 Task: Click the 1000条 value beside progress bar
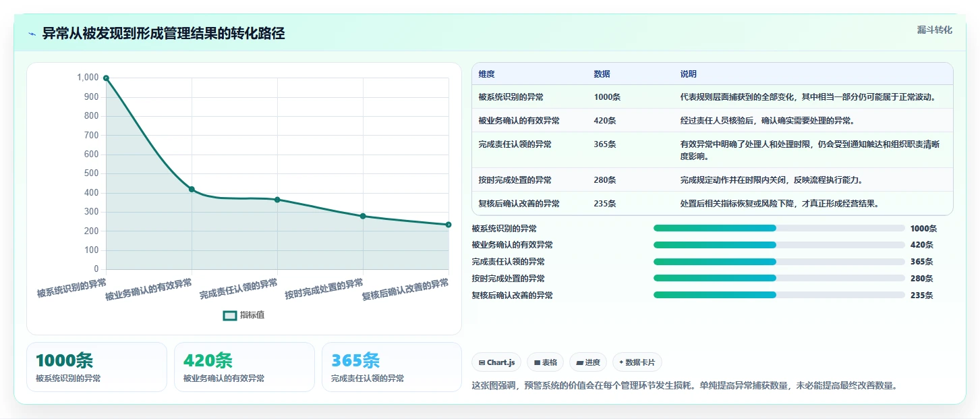point(923,228)
